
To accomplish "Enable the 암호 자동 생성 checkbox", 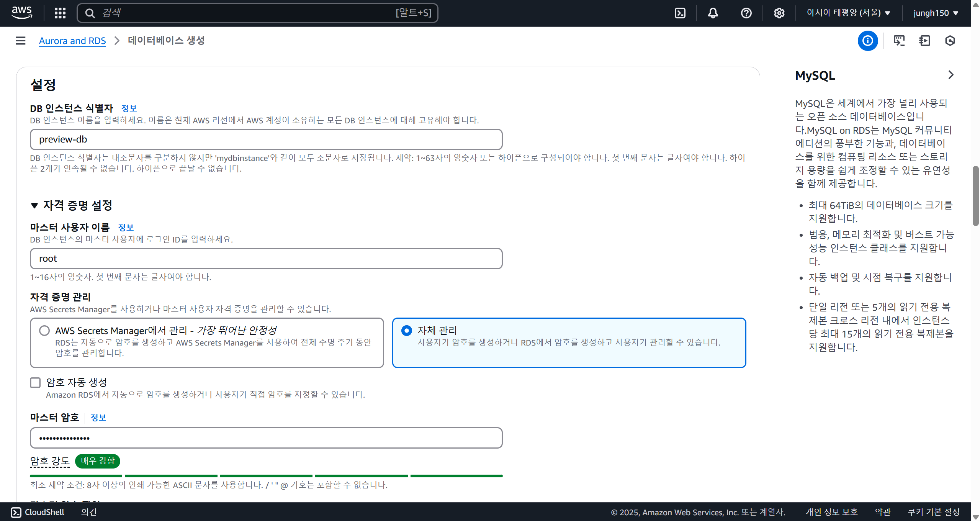I will point(35,382).
